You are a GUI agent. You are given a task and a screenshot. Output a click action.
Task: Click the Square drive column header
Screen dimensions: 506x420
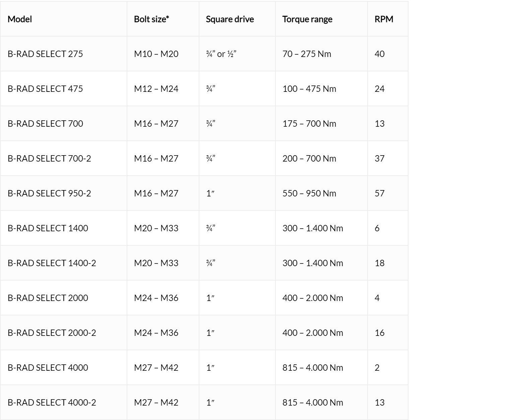pos(230,19)
